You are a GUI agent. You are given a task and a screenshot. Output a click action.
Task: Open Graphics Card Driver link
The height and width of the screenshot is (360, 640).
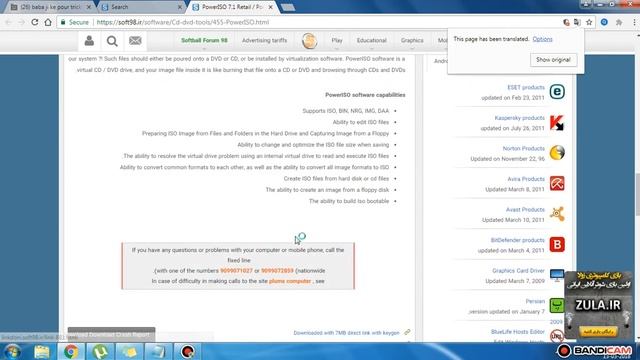[518, 271]
